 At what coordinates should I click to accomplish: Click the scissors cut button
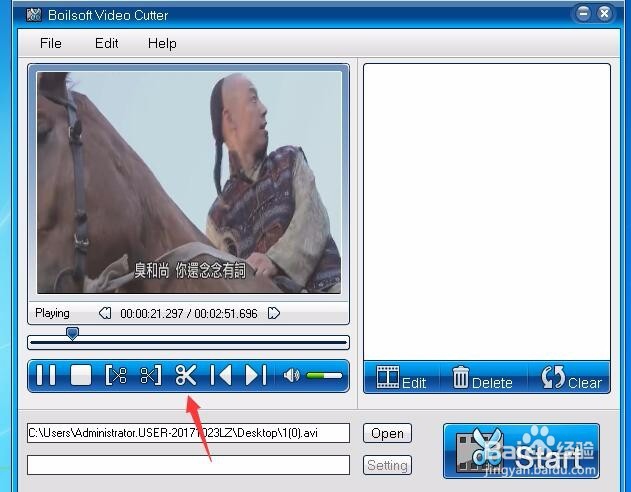186,375
